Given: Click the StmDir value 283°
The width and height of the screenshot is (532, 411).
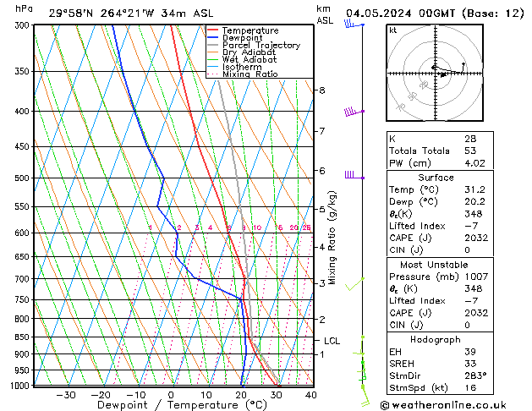Looking at the screenshot, I should pyautogui.click(x=475, y=375).
